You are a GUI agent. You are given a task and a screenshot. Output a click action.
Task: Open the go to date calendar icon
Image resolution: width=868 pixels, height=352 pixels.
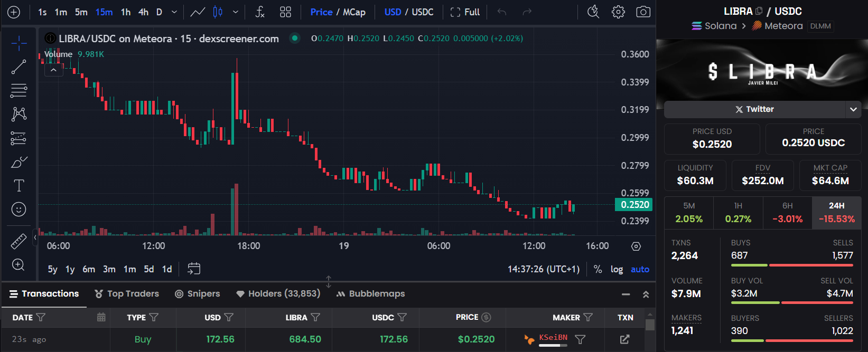click(x=194, y=269)
